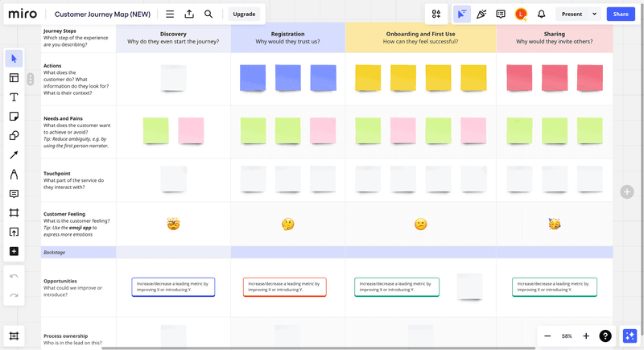644x350 pixels.
Task: Click the Customer Feeling row label
Action: [x=64, y=214]
